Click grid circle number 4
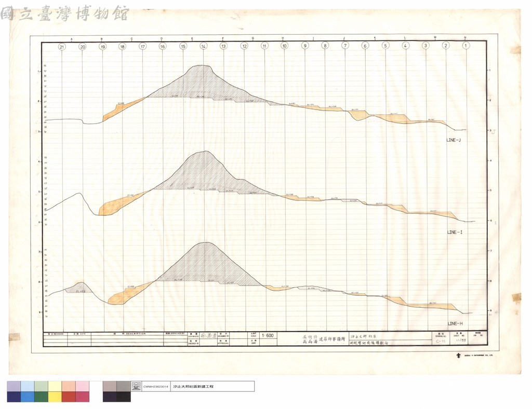The image size is (532, 409). (405, 45)
